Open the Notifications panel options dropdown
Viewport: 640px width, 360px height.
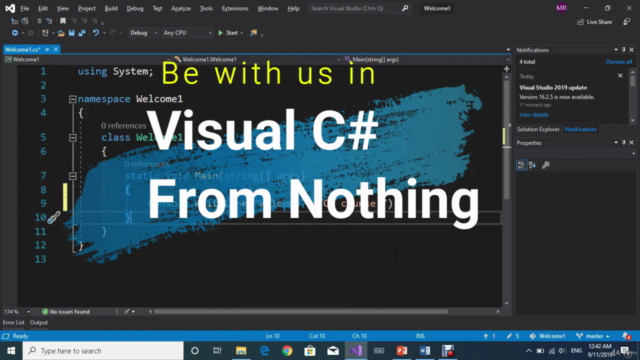(616, 50)
